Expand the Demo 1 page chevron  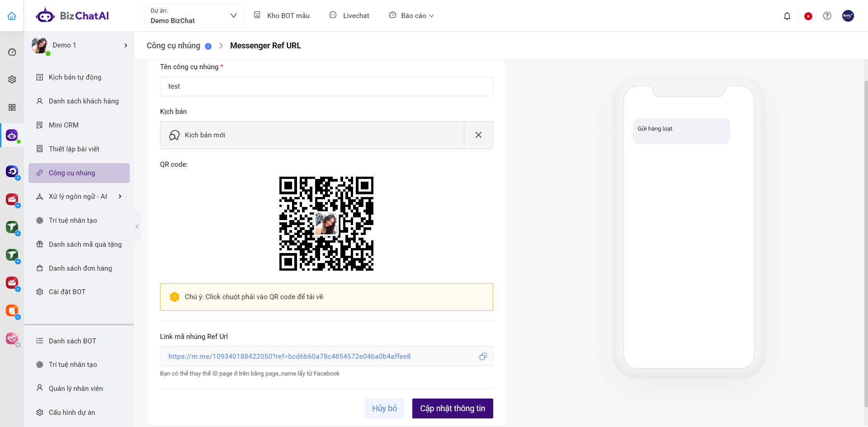(126, 45)
